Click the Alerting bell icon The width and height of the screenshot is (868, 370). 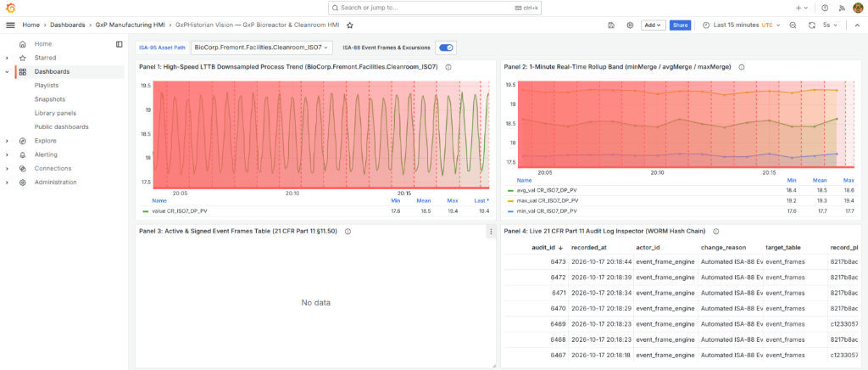click(x=22, y=154)
